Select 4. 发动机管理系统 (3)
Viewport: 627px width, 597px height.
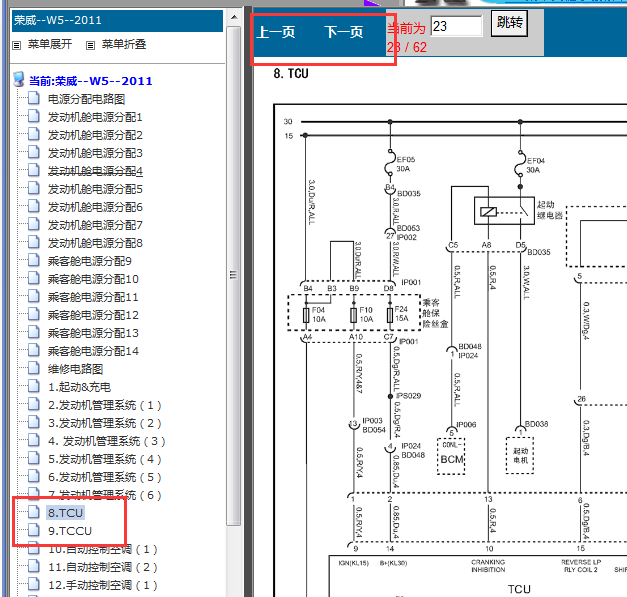point(107,441)
